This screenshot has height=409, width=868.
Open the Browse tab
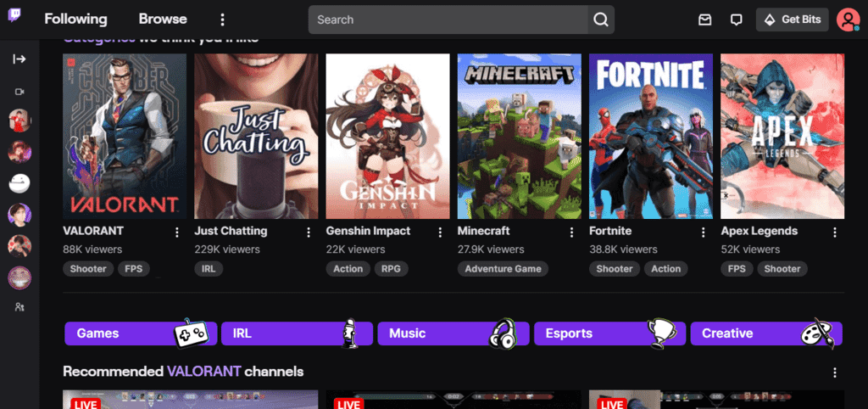tap(163, 20)
